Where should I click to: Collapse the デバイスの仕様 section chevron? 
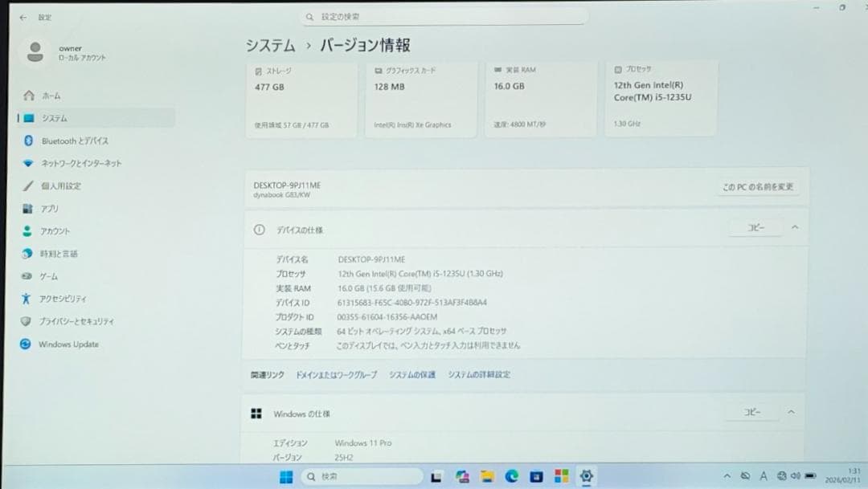(794, 228)
